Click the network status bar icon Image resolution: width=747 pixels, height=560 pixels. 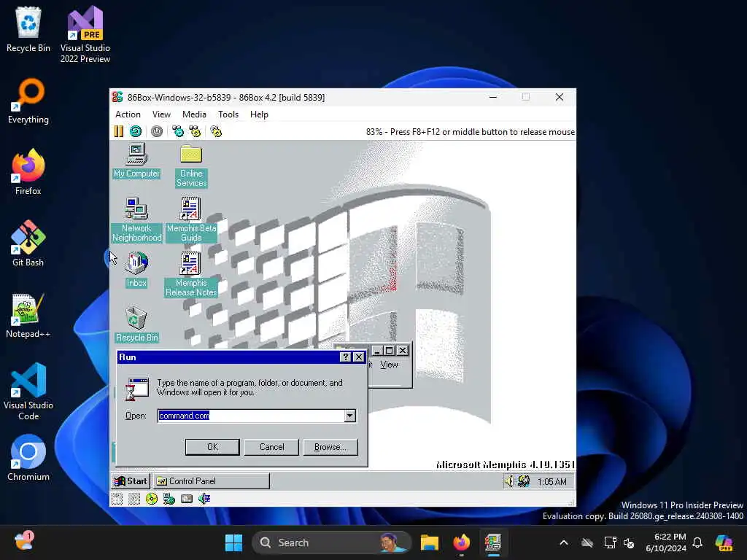pos(169,499)
